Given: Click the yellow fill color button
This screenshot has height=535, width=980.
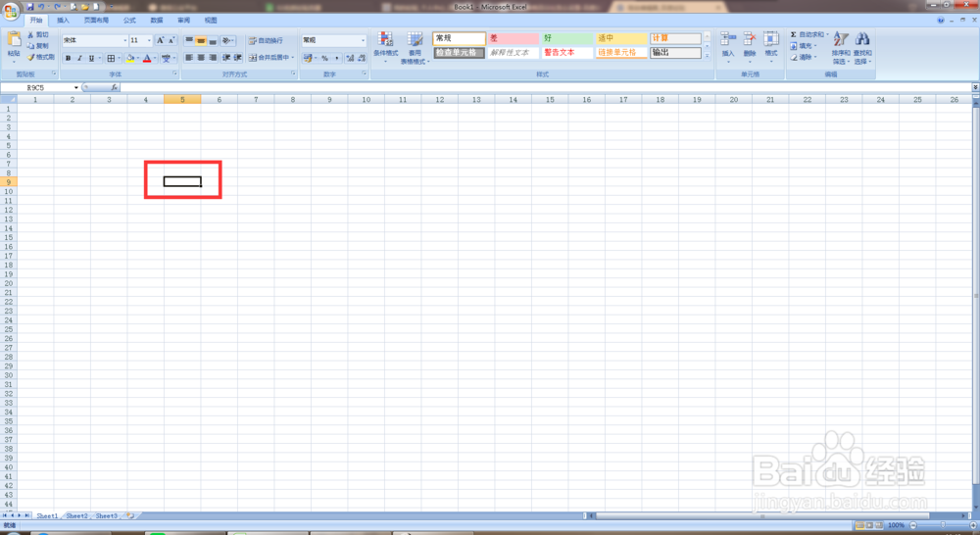Looking at the screenshot, I should coord(130,58).
